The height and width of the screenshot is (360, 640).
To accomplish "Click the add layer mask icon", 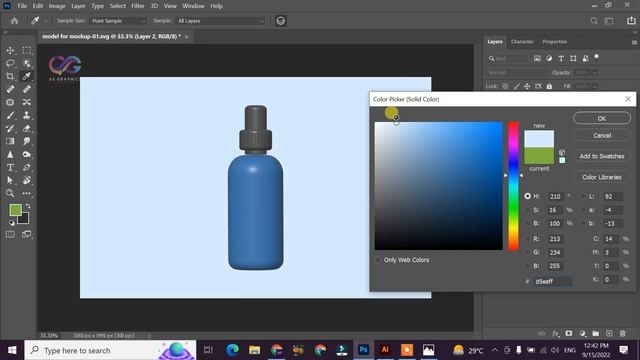I will [x=569, y=333].
